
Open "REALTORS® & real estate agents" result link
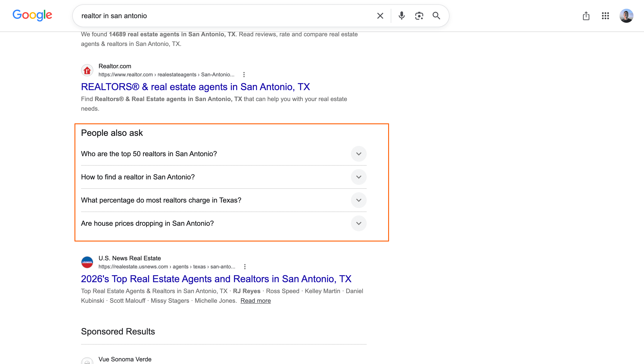click(x=195, y=87)
